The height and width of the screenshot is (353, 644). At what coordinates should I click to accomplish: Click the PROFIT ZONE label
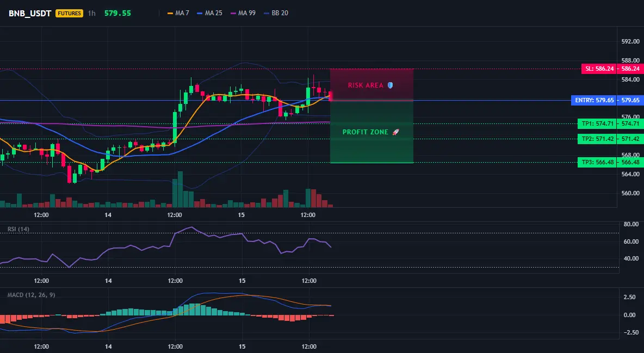[x=365, y=132]
